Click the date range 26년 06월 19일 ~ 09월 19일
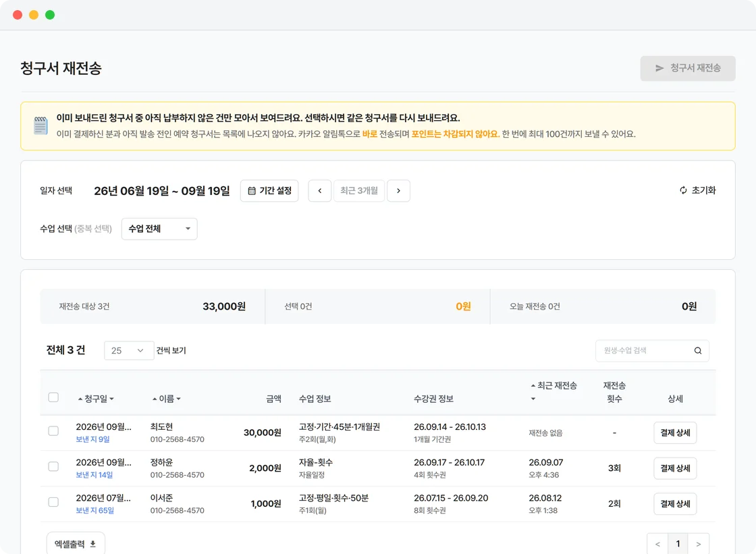 coord(162,191)
